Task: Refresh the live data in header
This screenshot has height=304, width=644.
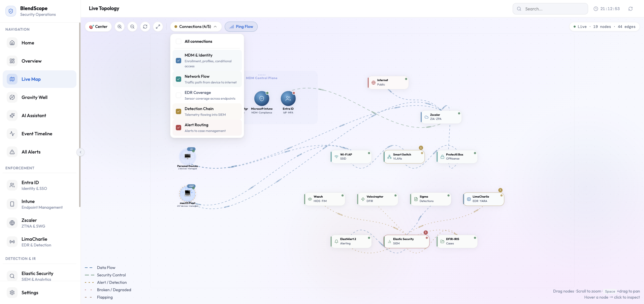Action: click(631, 9)
